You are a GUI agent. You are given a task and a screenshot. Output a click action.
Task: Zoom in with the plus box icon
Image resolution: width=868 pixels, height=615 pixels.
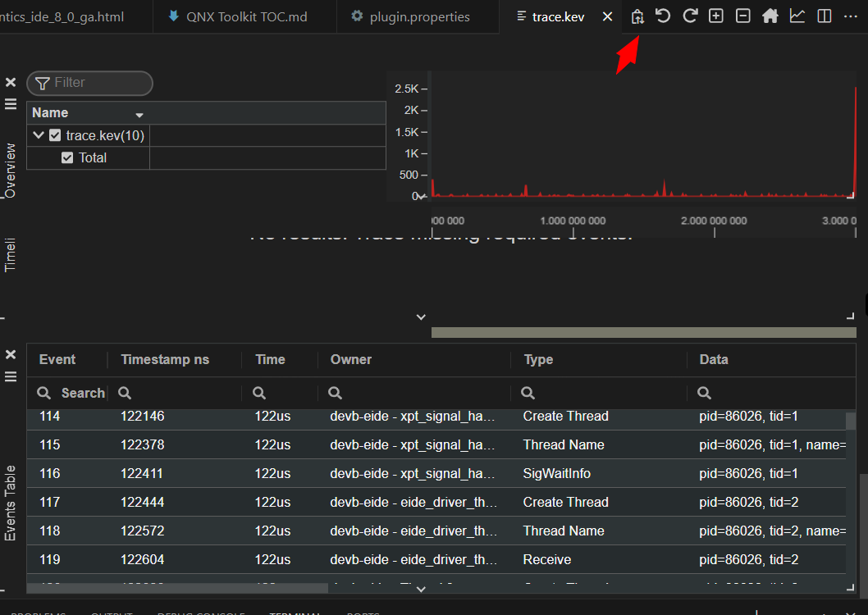(716, 16)
